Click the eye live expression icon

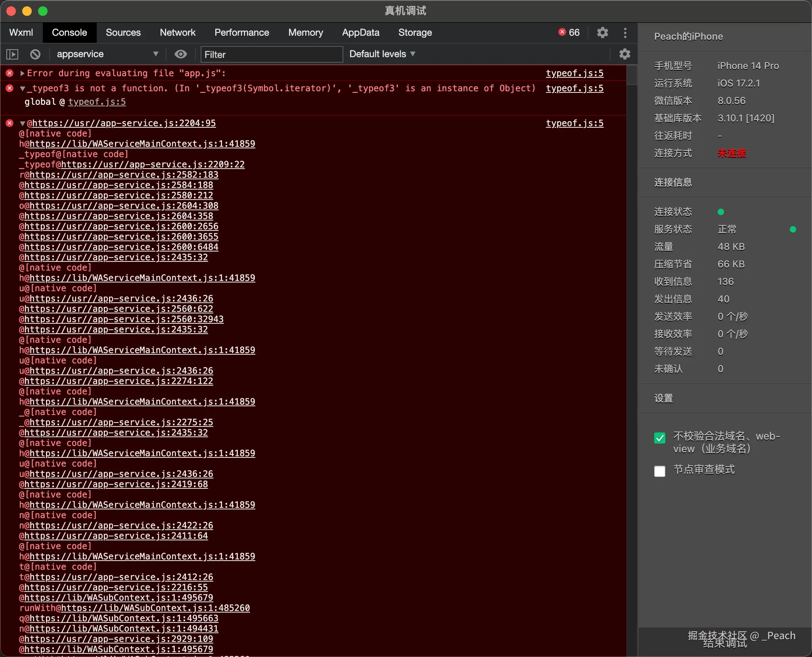coord(181,54)
